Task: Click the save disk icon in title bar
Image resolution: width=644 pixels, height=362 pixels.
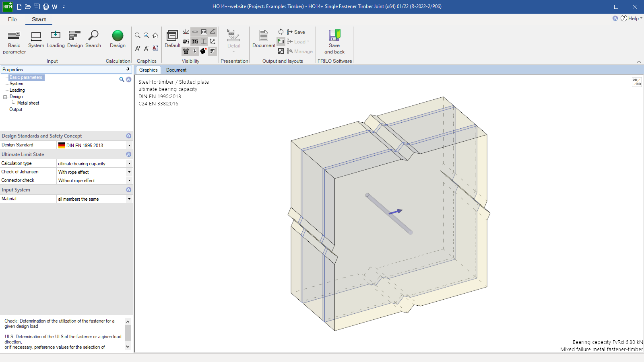Action: pyautogui.click(x=37, y=6)
